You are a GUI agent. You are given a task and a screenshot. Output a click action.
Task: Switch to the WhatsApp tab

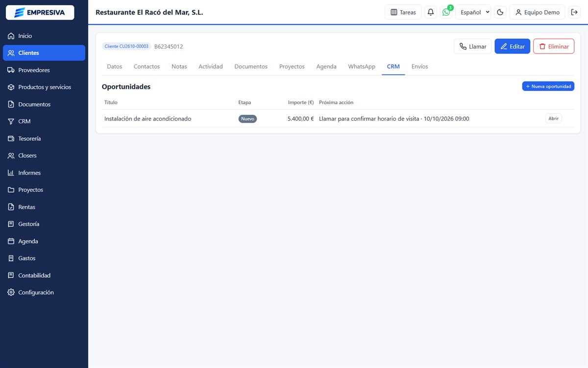(362, 67)
